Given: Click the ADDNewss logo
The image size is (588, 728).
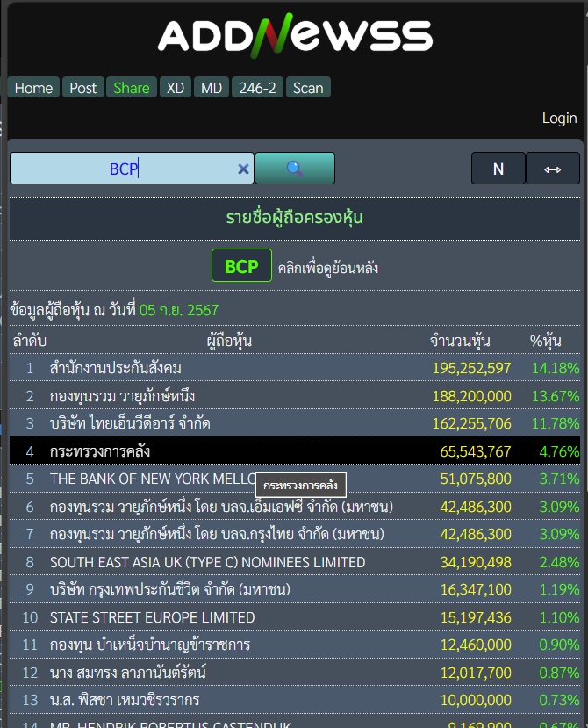Looking at the screenshot, I should [x=295, y=36].
